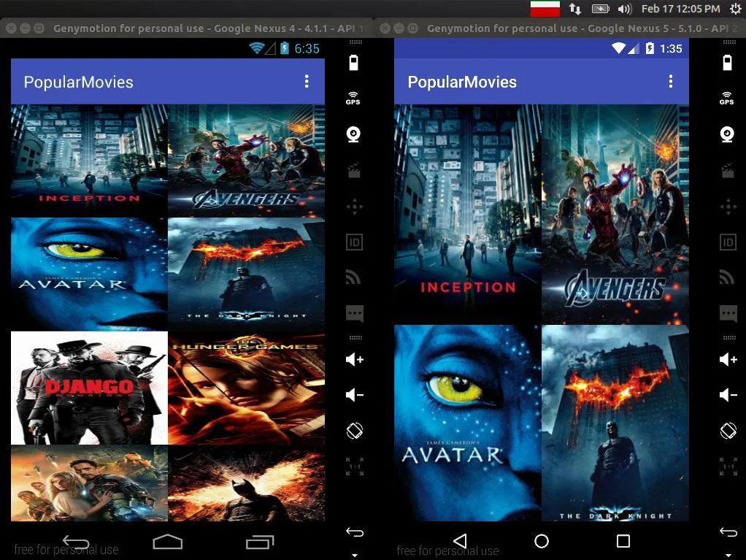
Task: Open camera widget in Nexus 4 sidebar
Action: tap(353, 134)
